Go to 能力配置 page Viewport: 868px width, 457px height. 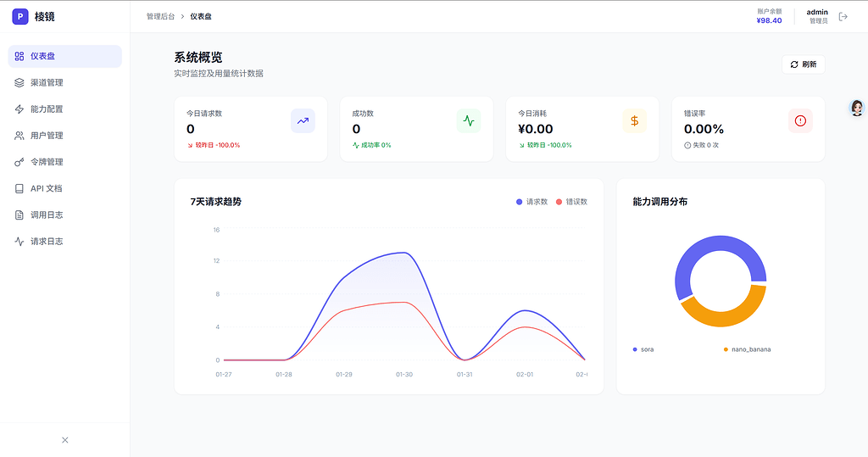(64, 109)
